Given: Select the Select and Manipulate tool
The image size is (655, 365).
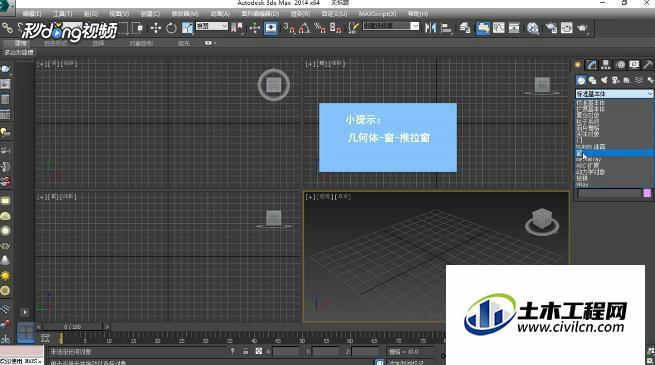Looking at the screenshot, I should pos(254,28).
